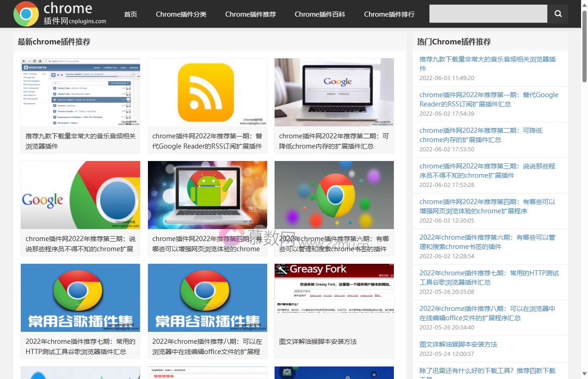The width and height of the screenshot is (588, 379).
Task: Open the yellow RSS icon article thumbnail
Action: tap(207, 92)
